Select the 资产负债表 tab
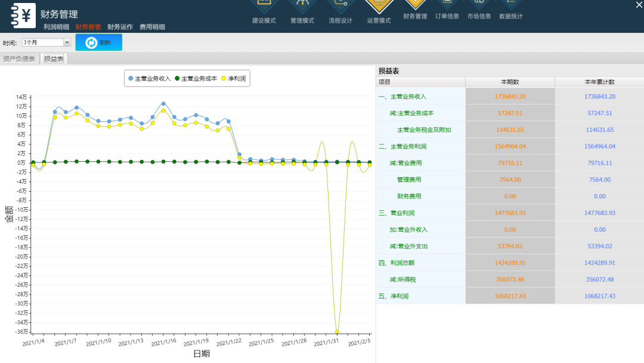Viewport: 644px width, 363px height. coord(19,59)
